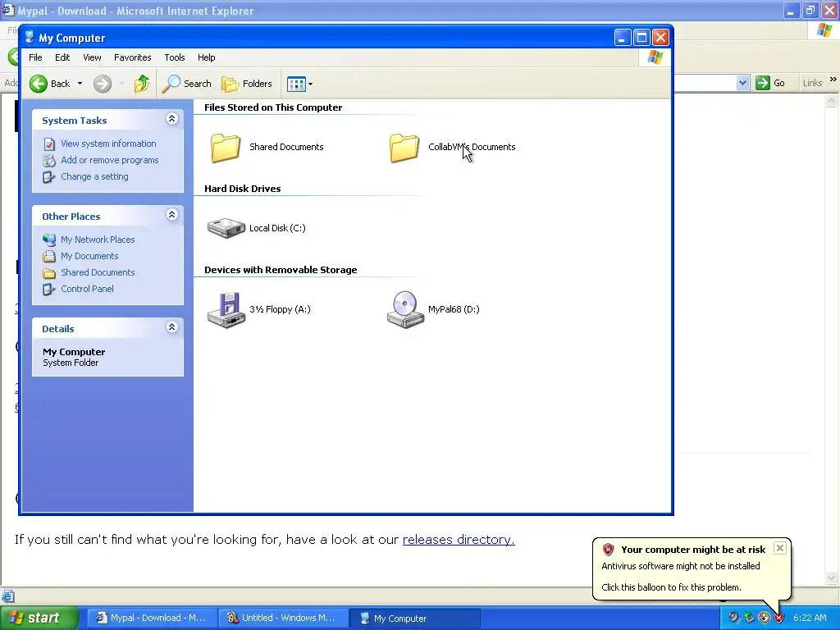Screen dimensions: 840x630
Task: Open the Help menu
Action: pos(206,57)
